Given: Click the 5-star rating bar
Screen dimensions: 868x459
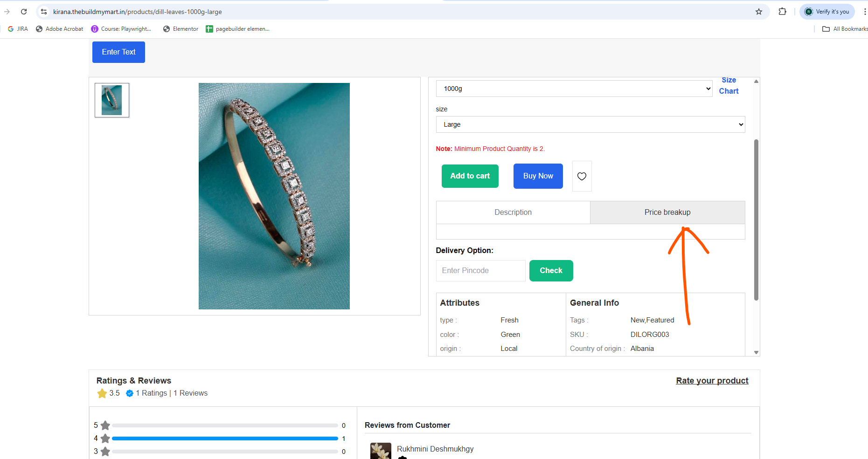Looking at the screenshot, I should click(x=225, y=425).
